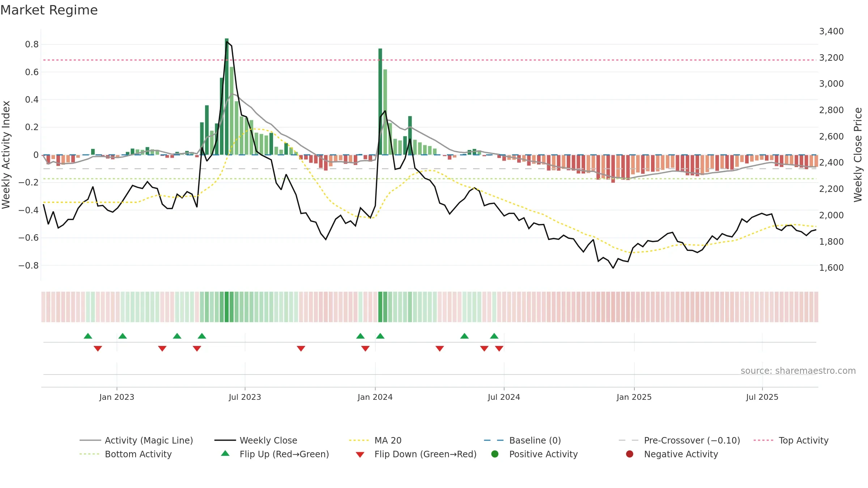Click the 0.4 activity axis tick
Image resolution: width=868 pixels, height=488 pixels.
tap(32, 99)
